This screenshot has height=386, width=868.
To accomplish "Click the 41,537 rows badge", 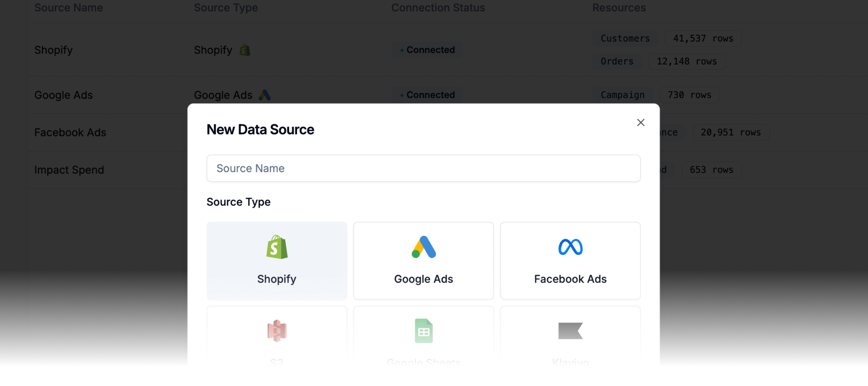I will [x=703, y=39].
